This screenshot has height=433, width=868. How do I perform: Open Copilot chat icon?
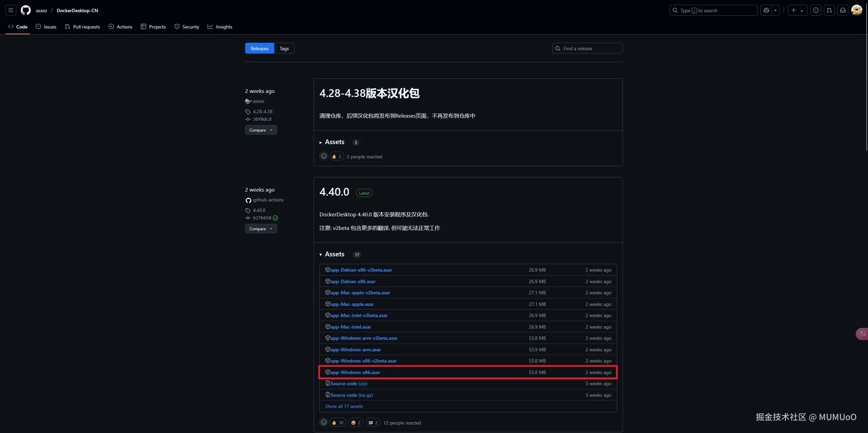tap(766, 10)
